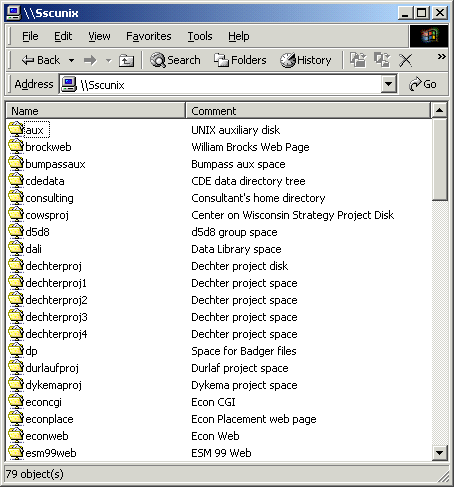Open the Forward button history dropdown arrow
The height and width of the screenshot is (487, 454).
tap(108, 61)
